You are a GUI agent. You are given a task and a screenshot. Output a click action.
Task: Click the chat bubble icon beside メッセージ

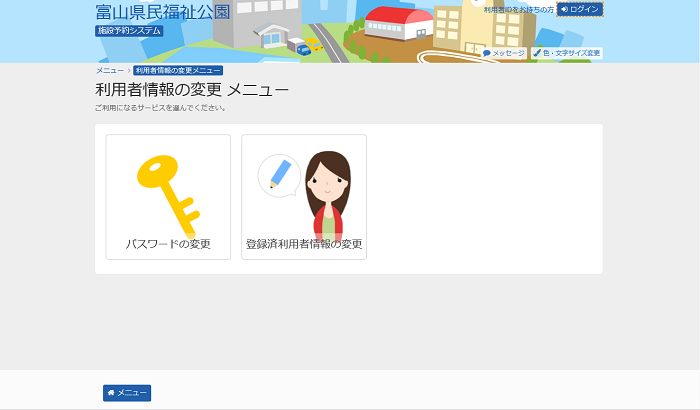[x=487, y=53]
